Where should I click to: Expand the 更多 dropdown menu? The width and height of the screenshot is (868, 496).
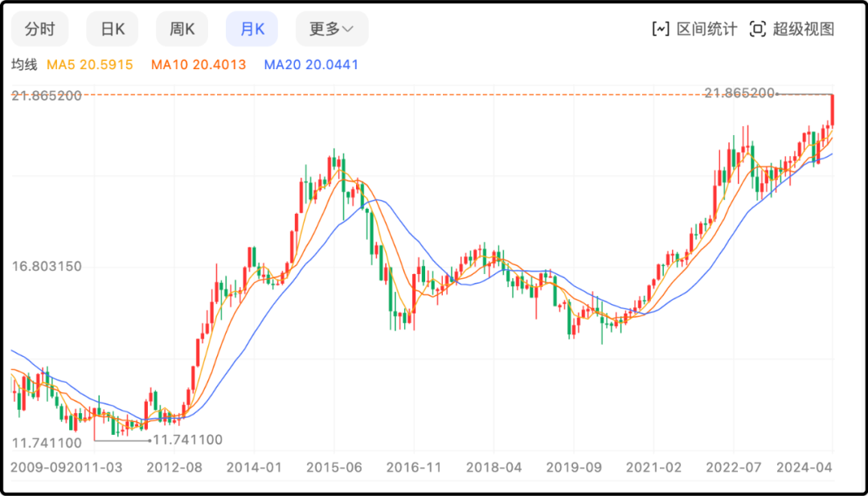331,29
